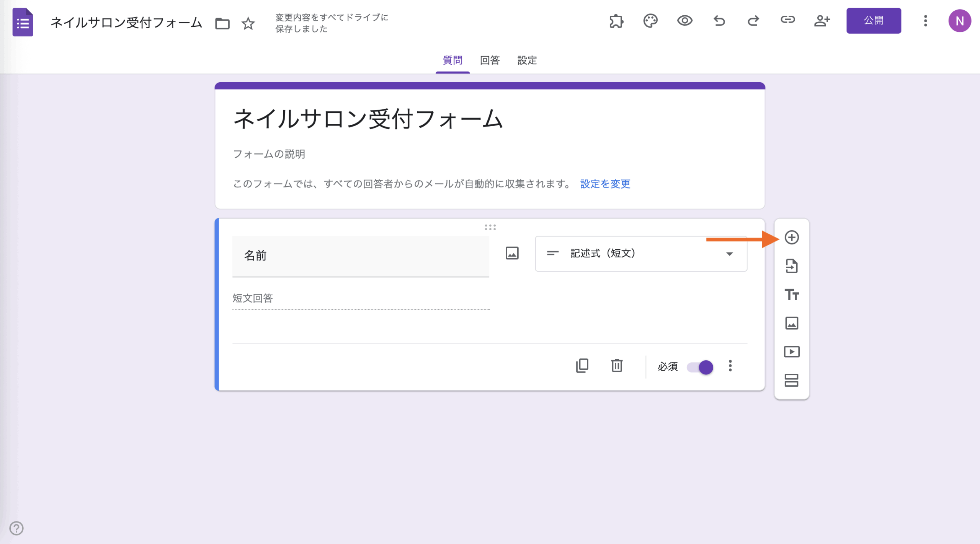
Task: Preview the form with the eye icon
Action: [x=684, y=21]
